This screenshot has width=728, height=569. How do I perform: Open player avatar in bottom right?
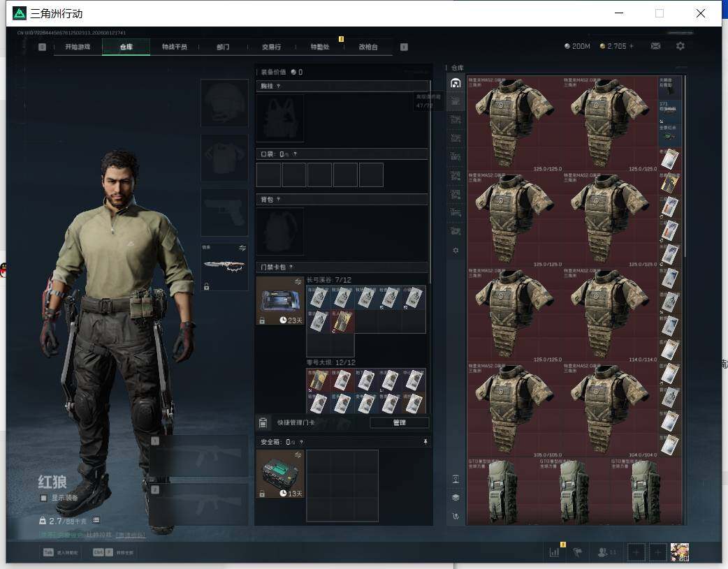pyautogui.click(x=680, y=552)
